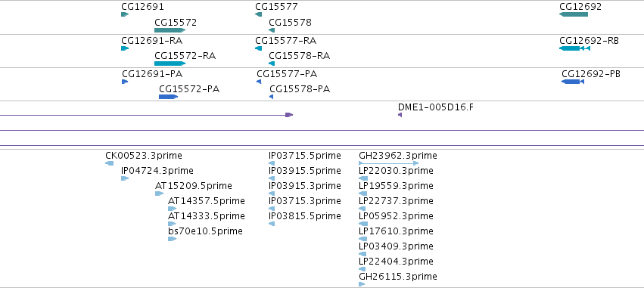The height and width of the screenshot is (288, 644).
Task: Open the IP03915.3prime EST label
Action: [x=305, y=186]
